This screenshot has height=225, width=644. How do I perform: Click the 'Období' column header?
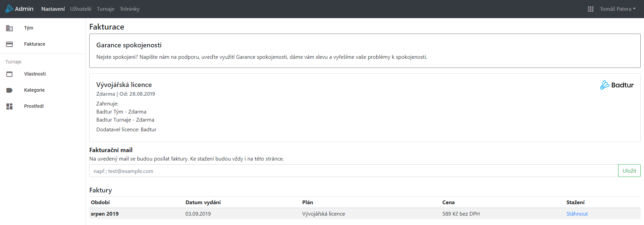pyautogui.click(x=100, y=202)
